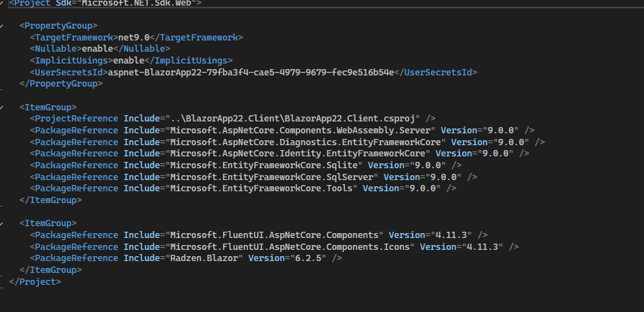Click the BlazorApp22.Client.csproj project reference path
The image size is (644, 312).
point(295,119)
